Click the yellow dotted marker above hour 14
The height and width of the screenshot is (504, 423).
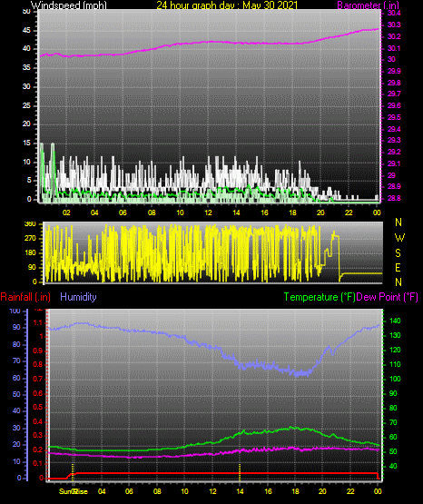pyautogui.click(x=240, y=472)
